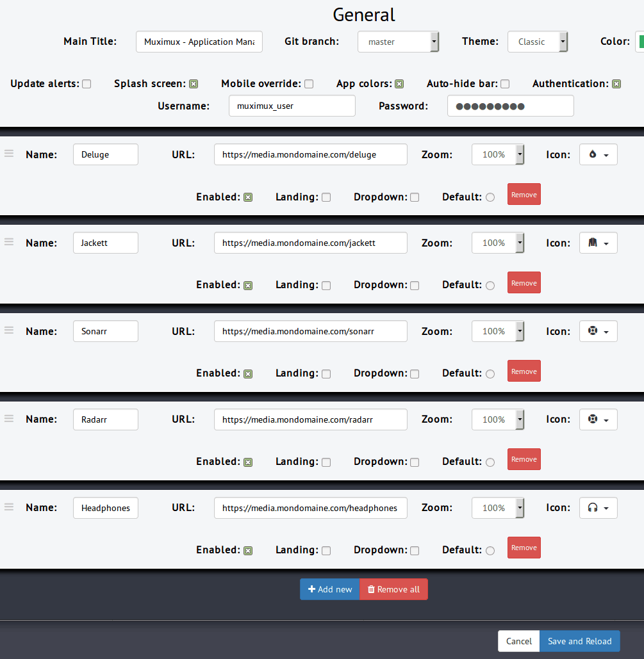Screen dimensions: 644x659
Task: Edit the Deluge Name field
Action: tap(106, 154)
